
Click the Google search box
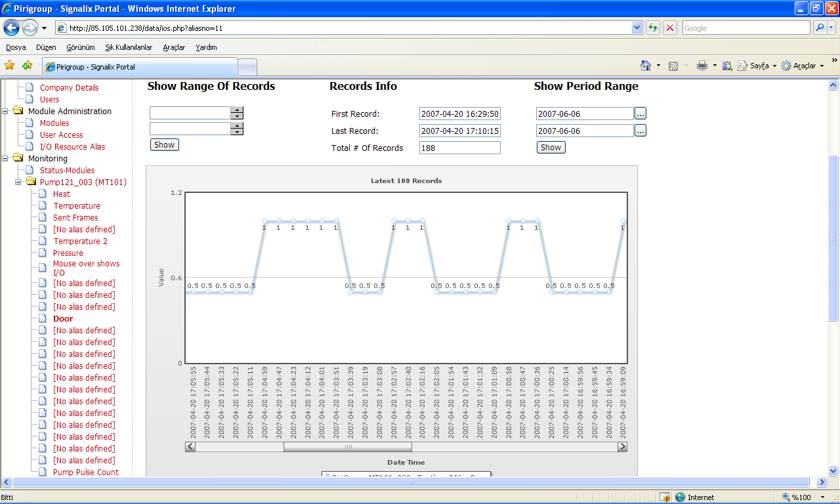click(746, 28)
